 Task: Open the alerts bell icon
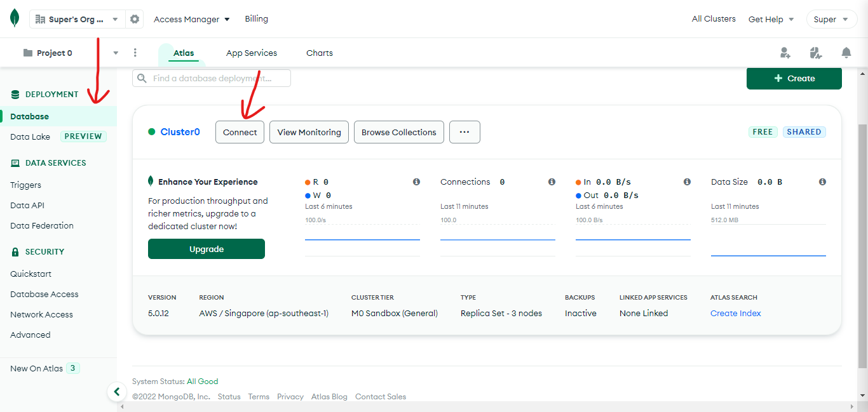(x=846, y=53)
